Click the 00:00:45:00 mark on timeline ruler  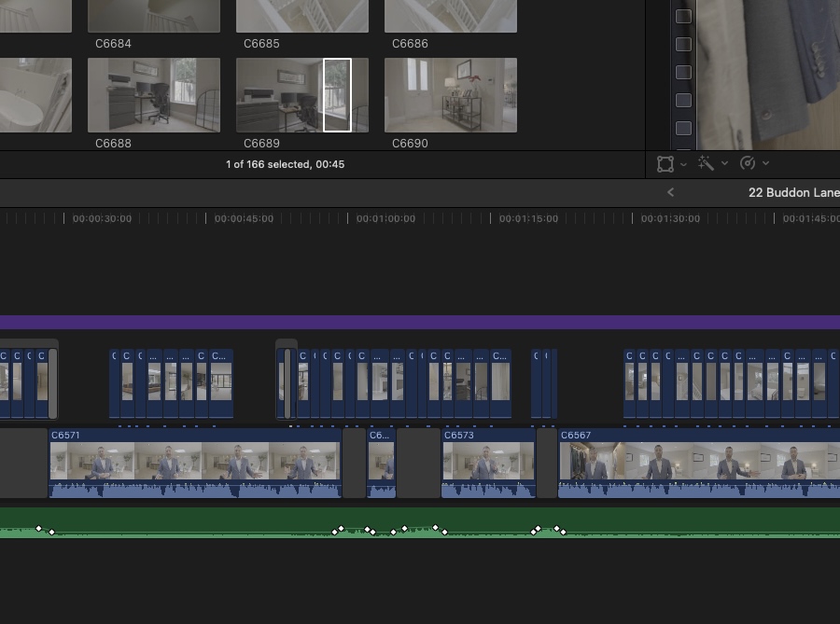244,218
